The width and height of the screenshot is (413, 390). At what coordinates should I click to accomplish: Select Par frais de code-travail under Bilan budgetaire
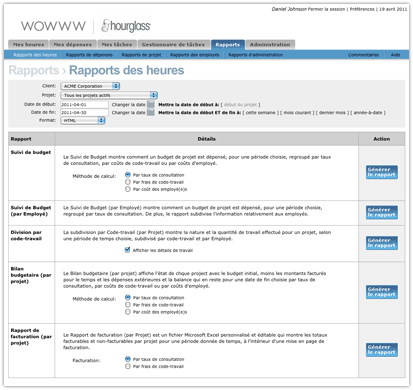(128, 305)
